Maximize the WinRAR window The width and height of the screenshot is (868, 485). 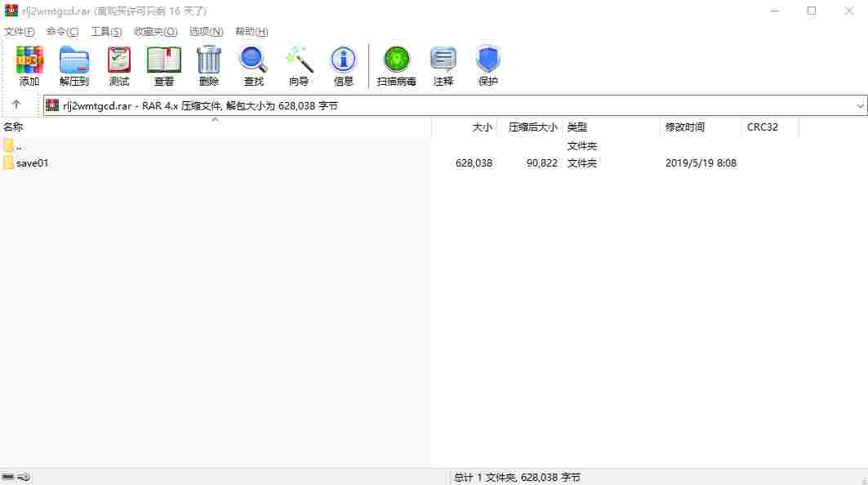[812, 11]
